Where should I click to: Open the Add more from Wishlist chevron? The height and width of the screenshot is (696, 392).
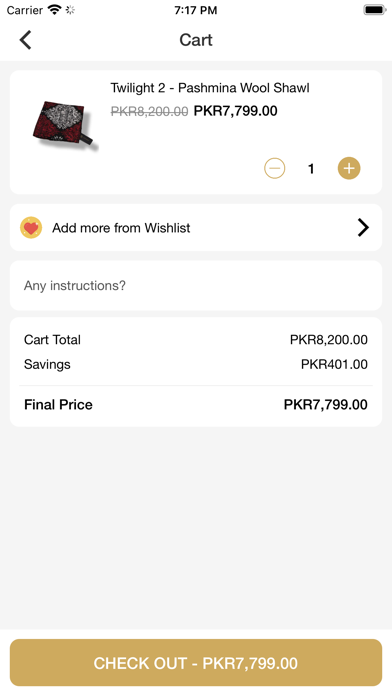point(363,228)
